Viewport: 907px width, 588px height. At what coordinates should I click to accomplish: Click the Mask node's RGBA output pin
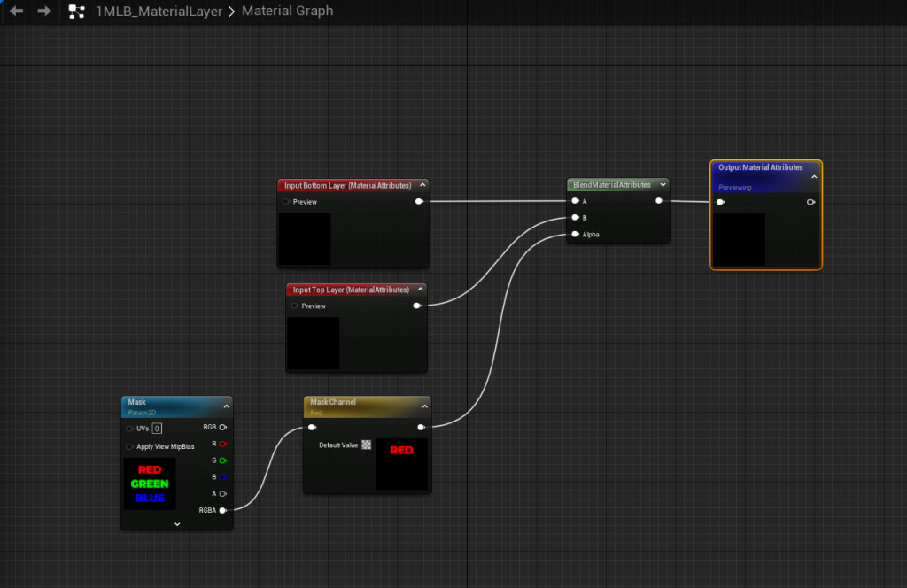tap(222, 510)
